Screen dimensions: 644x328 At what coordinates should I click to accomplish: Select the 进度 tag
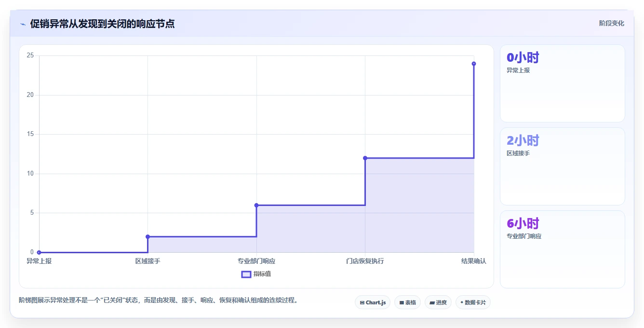438,302
